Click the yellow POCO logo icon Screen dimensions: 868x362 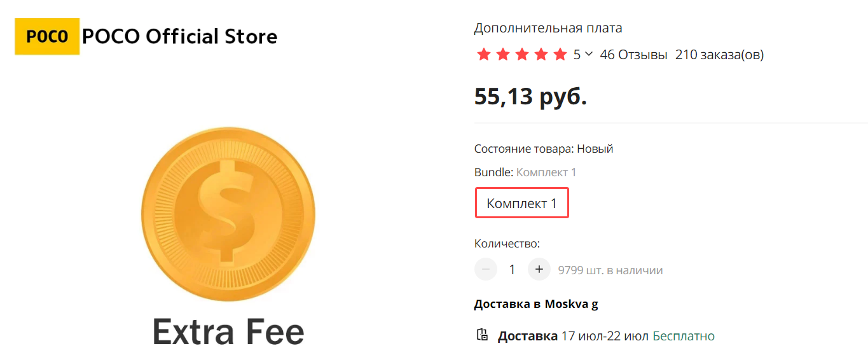click(x=47, y=36)
